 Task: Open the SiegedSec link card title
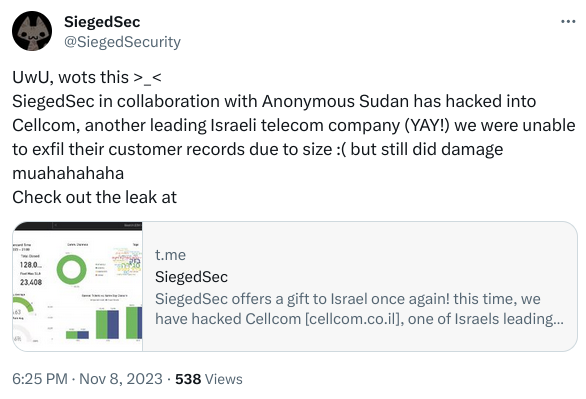click(191, 277)
